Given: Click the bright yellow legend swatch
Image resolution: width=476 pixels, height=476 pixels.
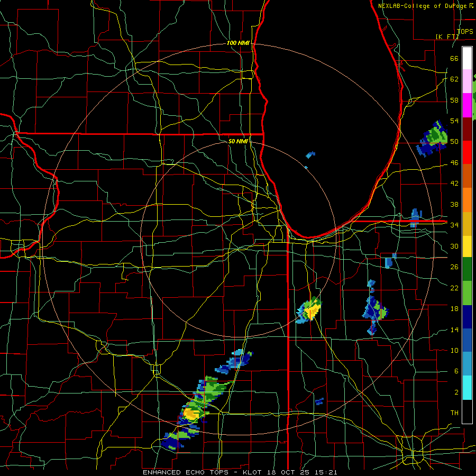Looking at the screenshot, I should coord(467,246).
